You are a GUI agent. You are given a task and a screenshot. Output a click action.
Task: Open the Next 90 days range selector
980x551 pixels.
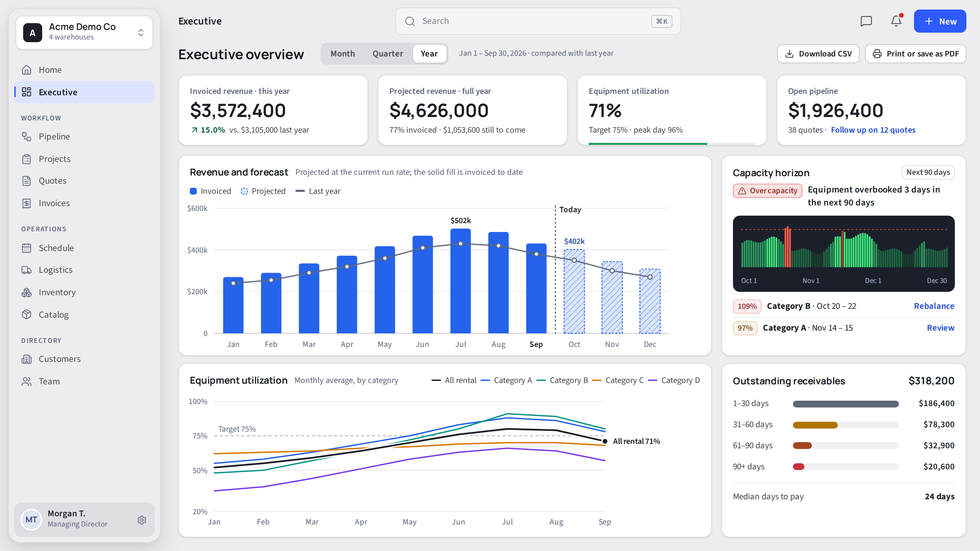[928, 172]
